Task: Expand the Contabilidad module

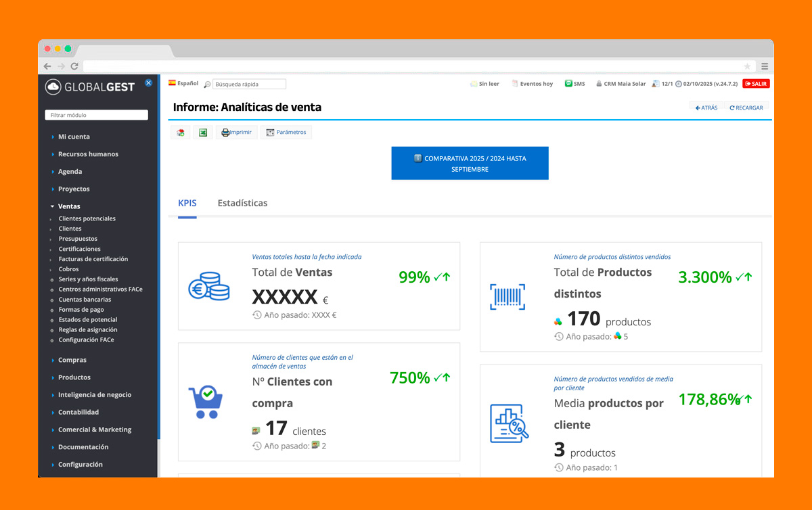Action: (x=78, y=412)
